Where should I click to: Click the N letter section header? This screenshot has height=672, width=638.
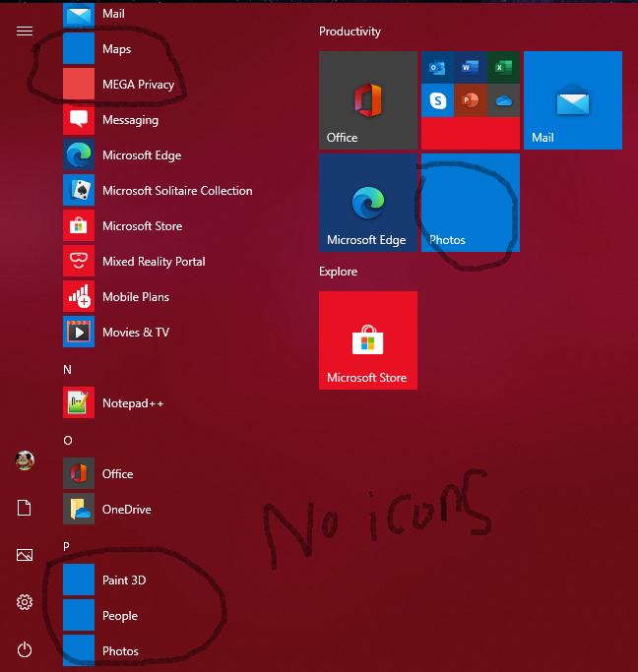[67, 369]
